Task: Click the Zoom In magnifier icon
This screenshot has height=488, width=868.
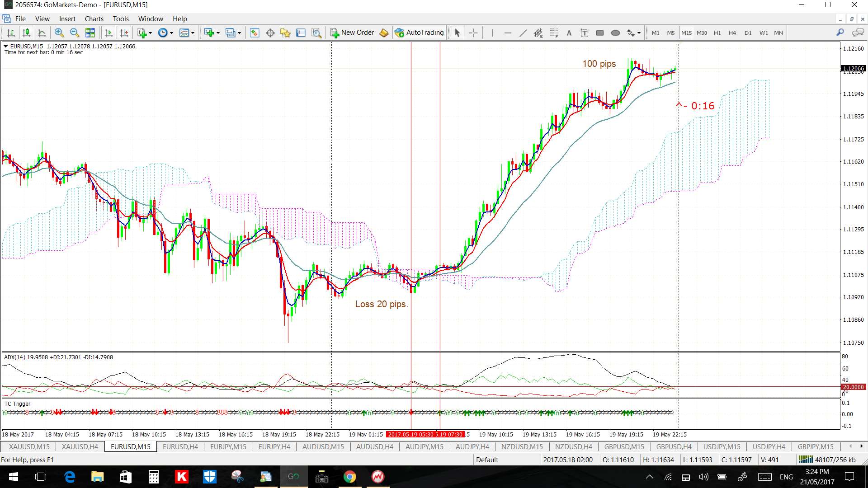Action: click(59, 33)
